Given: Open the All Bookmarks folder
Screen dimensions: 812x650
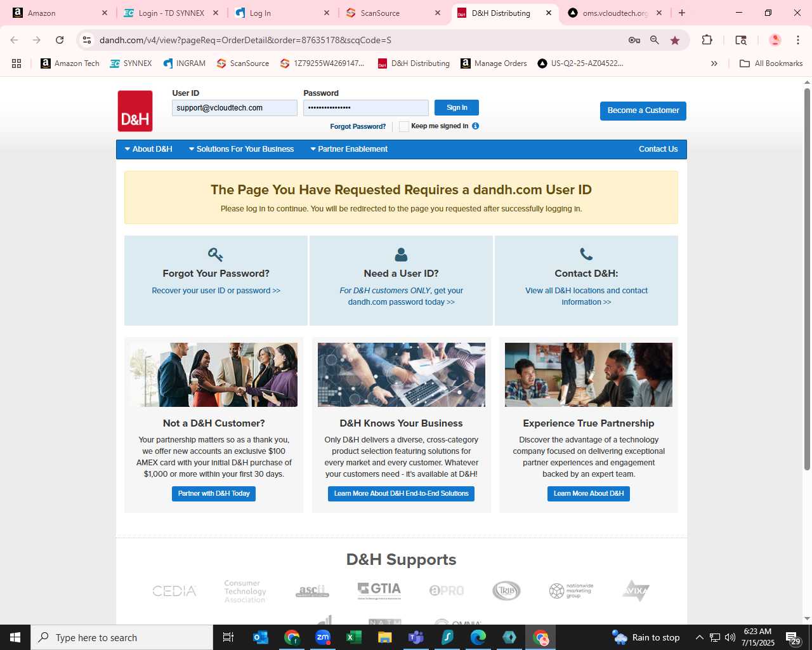Looking at the screenshot, I should (771, 63).
